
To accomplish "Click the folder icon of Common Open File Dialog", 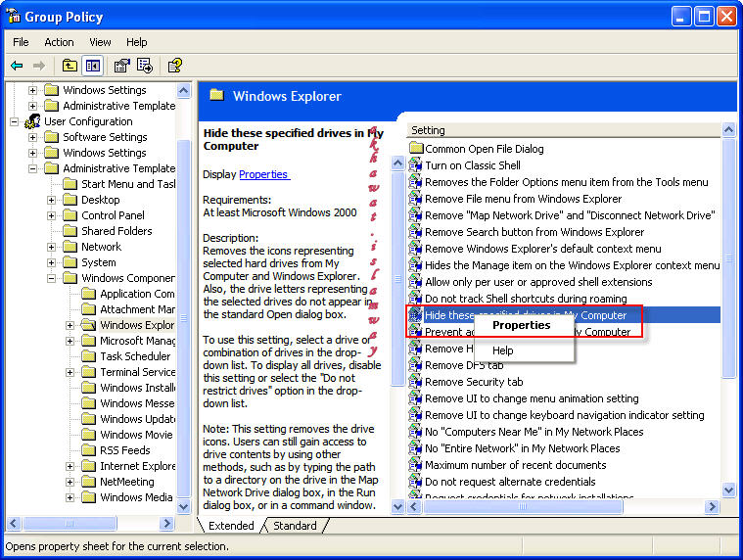I will [x=416, y=148].
